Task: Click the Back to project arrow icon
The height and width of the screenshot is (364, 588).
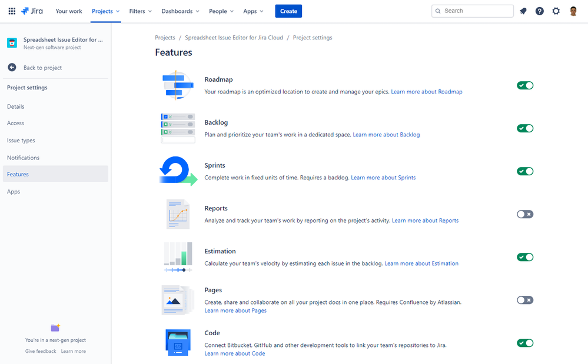Action: click(12, 68)
